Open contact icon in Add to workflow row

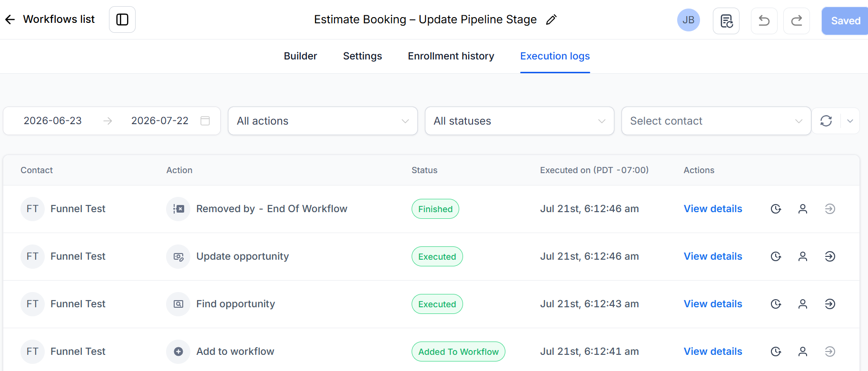(x=803, y=351)
